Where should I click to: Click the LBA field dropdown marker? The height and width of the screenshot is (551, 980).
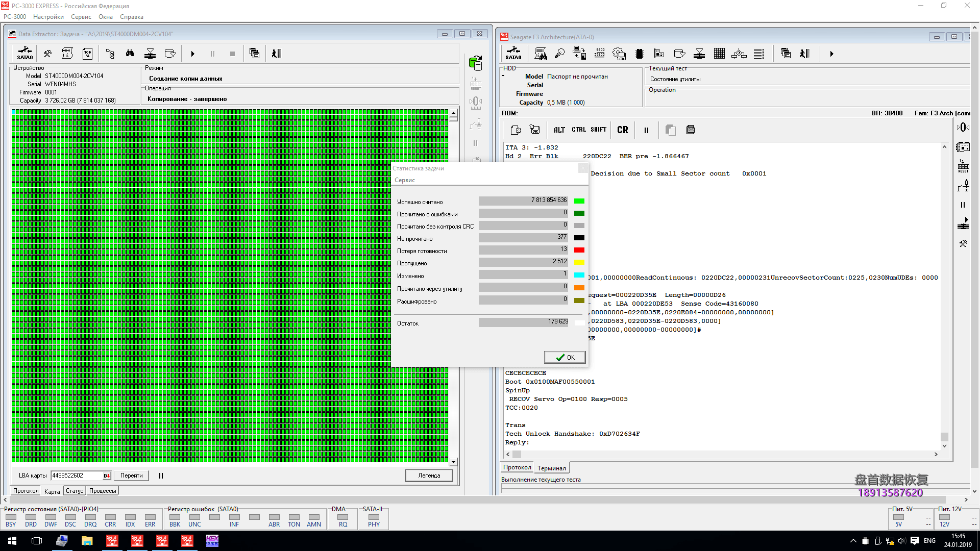(x=107, y=475)
